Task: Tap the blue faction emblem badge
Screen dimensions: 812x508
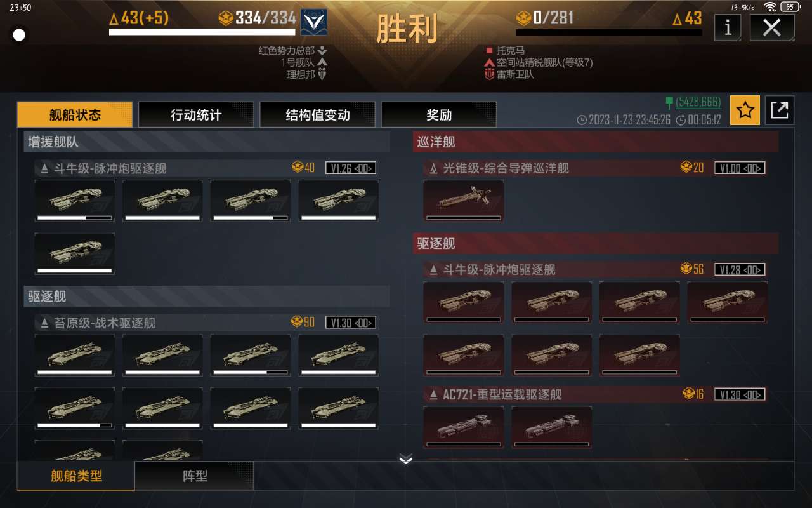Action: (313, 22)
